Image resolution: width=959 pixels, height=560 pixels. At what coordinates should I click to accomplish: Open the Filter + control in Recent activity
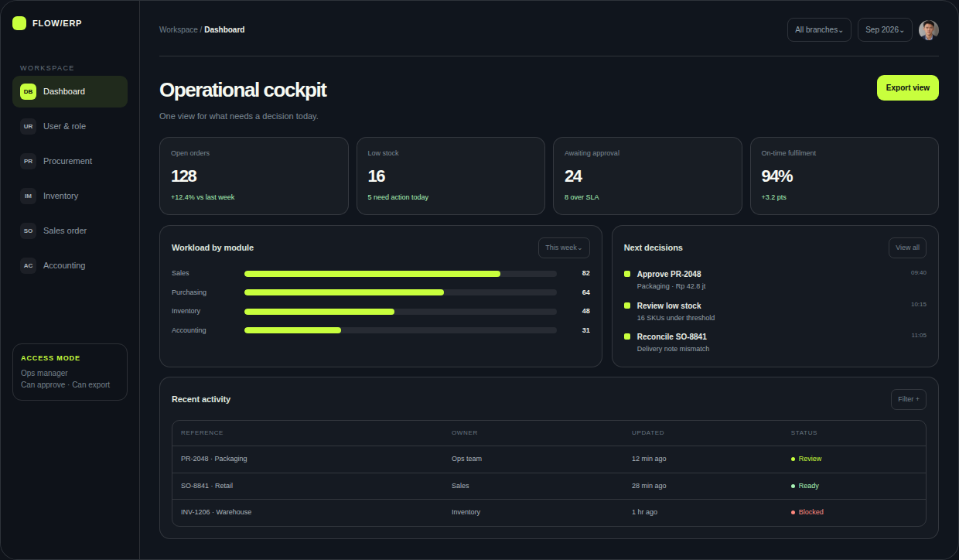click(x=909, y=399)
